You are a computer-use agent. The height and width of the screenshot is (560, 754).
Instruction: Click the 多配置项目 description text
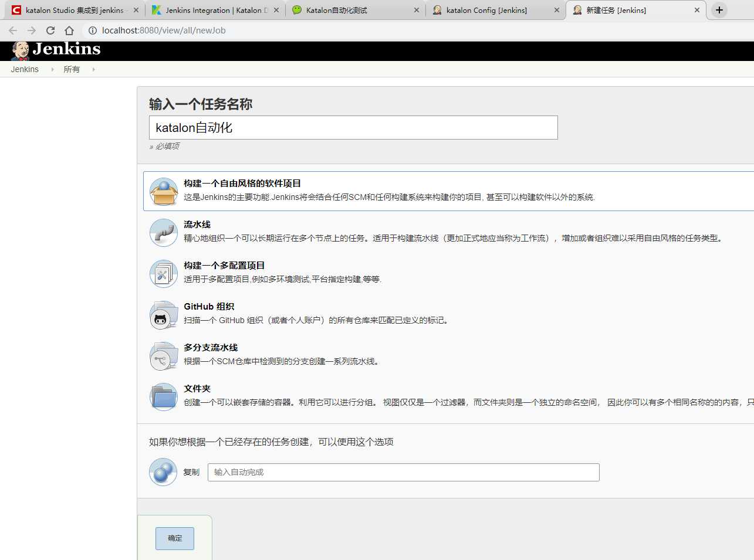pyautogui.click(x=283, y=279)
